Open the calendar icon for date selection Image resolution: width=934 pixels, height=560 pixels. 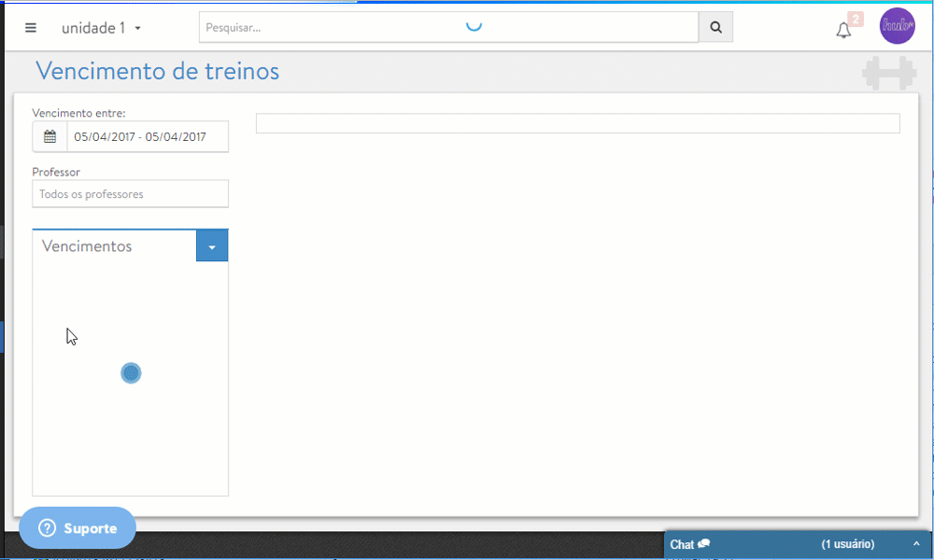(50, 136)
